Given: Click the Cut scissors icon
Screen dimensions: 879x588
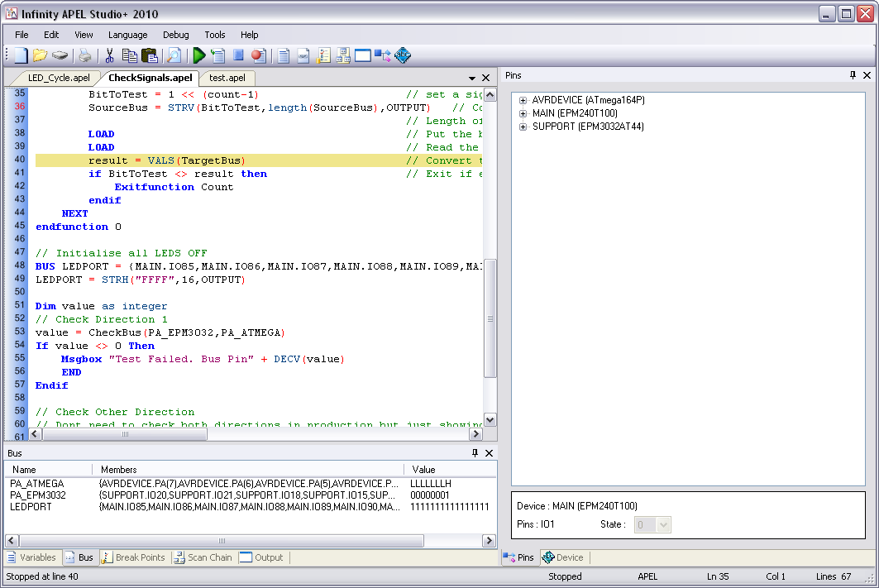Looking at the screenshot, I should coord(109,56).
